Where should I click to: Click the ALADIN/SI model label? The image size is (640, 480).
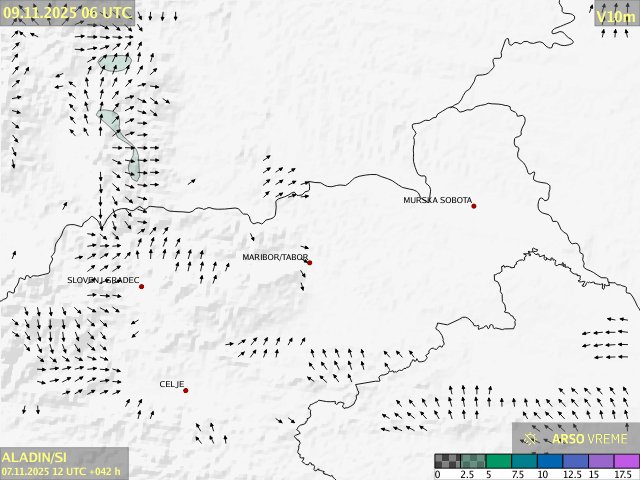click(x=35, y=457)
